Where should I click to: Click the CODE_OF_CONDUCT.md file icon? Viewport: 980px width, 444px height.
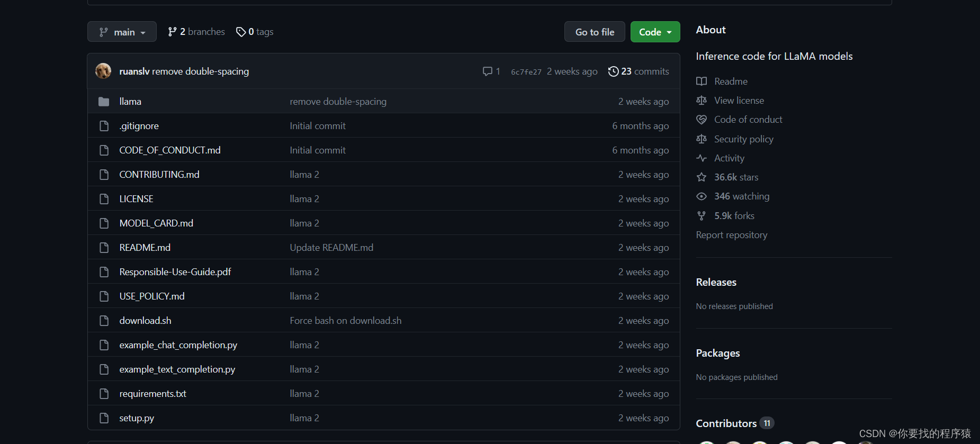pos(104,150)
